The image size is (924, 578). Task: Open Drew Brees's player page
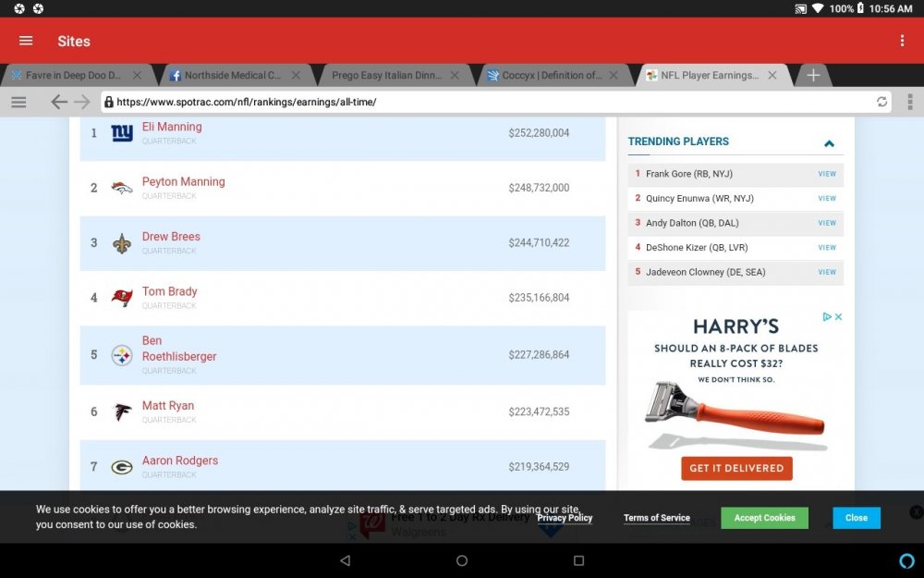coord(171,237)
